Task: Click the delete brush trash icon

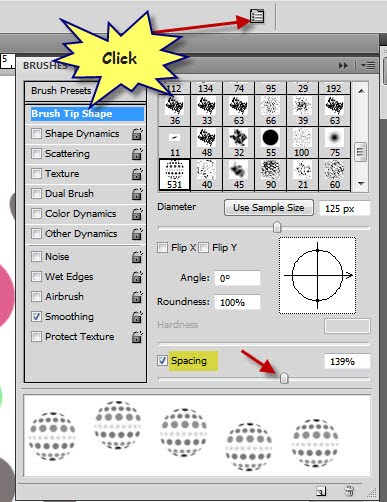Action: 349,491
